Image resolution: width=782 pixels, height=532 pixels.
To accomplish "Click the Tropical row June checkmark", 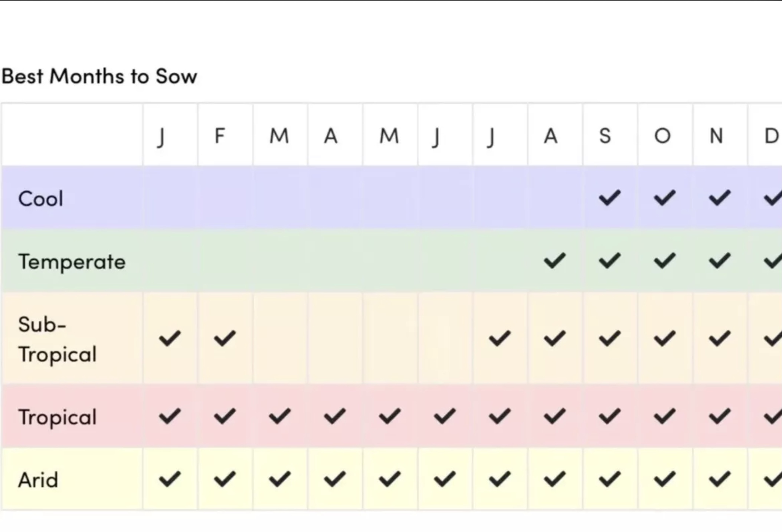I will click(x=445, y=416).
